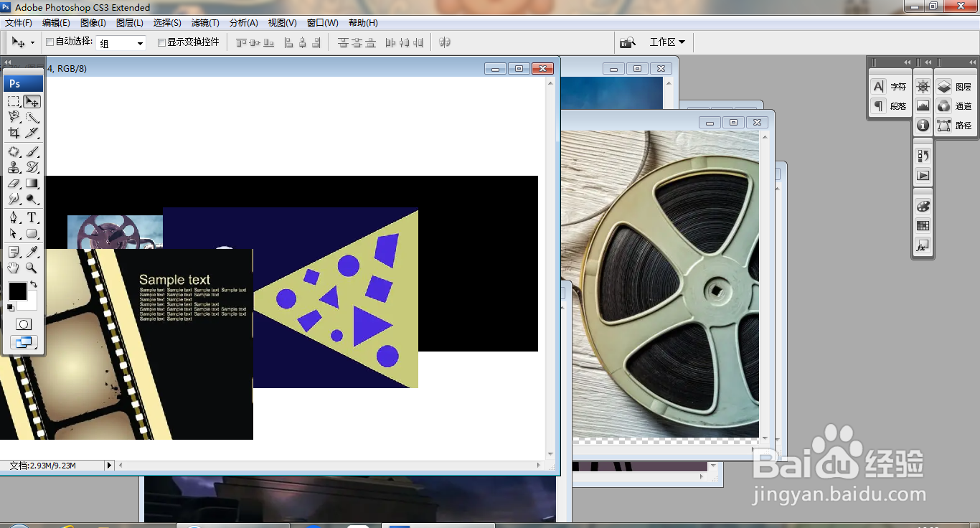Reset default foreground and background colors
This screenshot has width=980, height=528.
tap(10, 308)
